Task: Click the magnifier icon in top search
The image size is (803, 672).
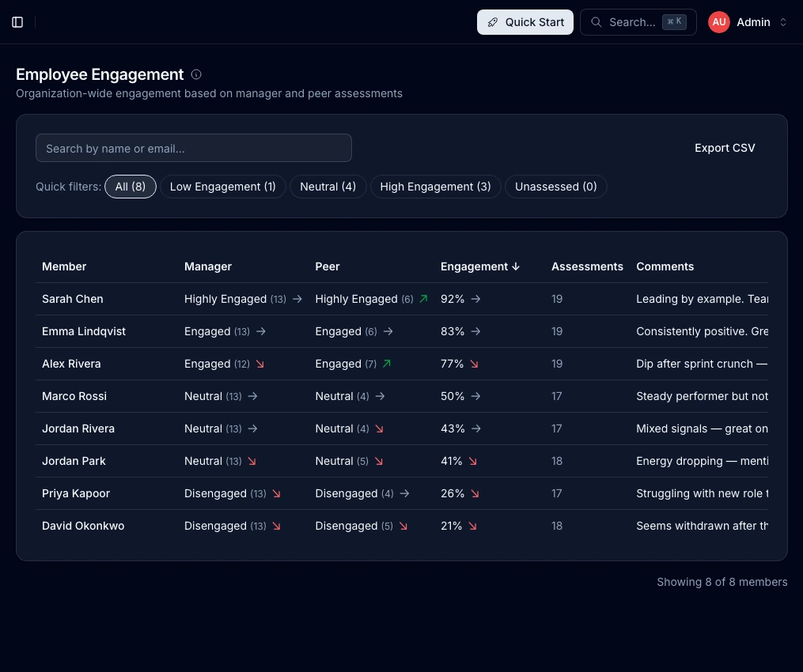Action: click(x=596, y=22)
